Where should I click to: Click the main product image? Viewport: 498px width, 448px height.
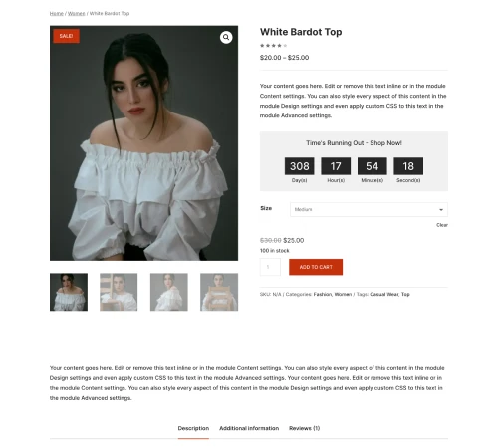(143, 143)
